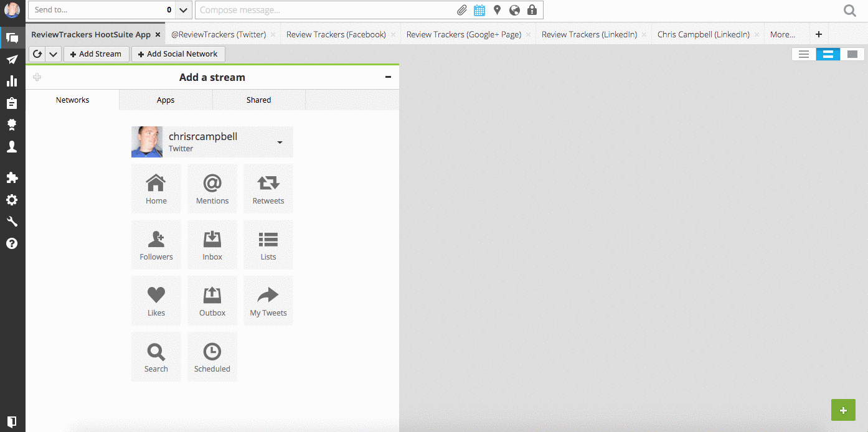Close the ReviewTrackers HootSuite App tab
The image size is (868, 432).
[x=158, y=35]
